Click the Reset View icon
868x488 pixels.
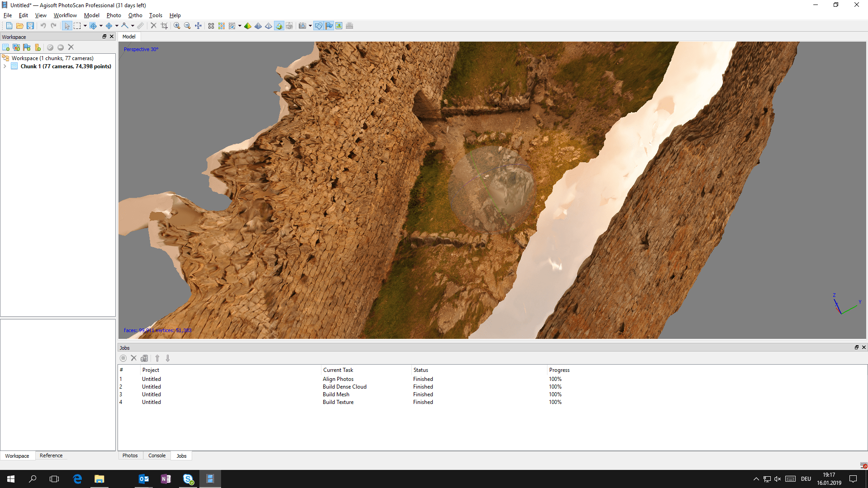[198, 26]
